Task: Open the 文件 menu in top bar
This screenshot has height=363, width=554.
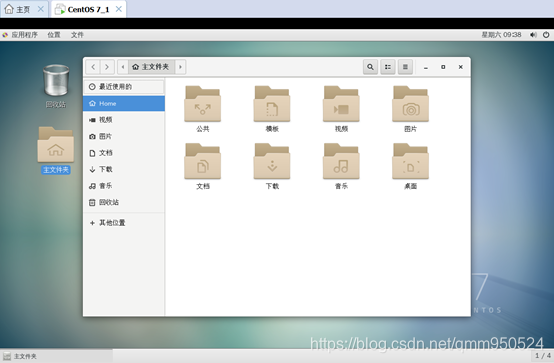Action: [77, 35]
